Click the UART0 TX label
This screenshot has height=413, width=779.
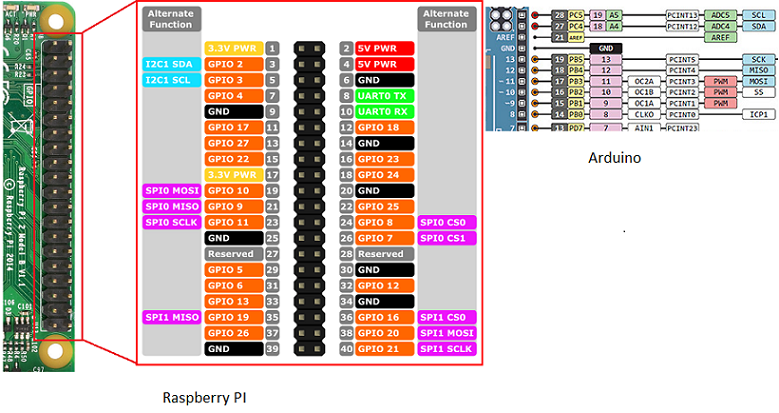click(385, 96)
